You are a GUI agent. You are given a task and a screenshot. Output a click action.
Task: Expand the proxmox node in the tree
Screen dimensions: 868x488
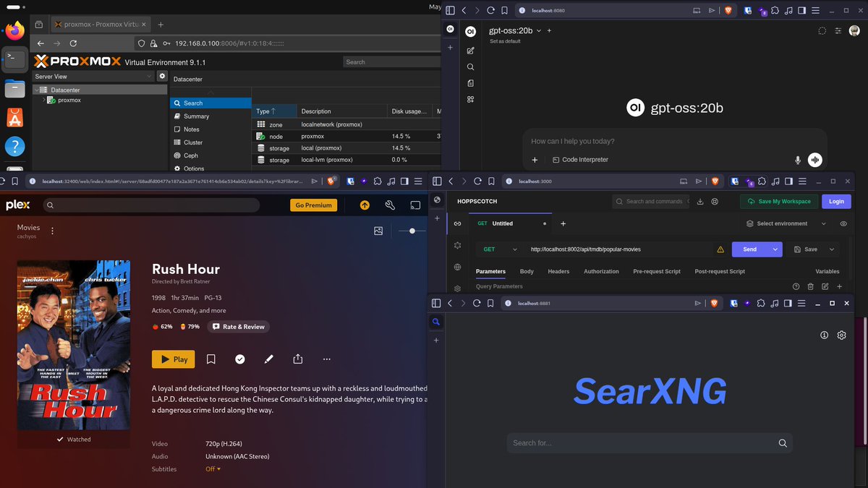pos(43,100)
